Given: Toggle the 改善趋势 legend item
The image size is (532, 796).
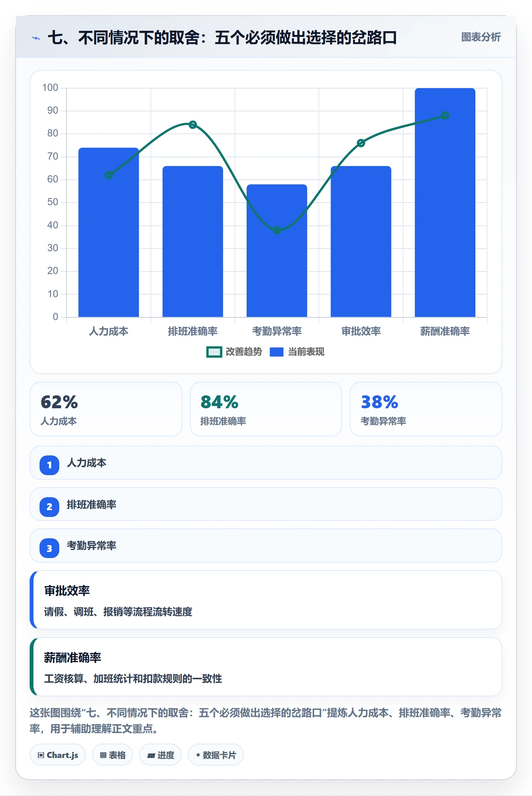Looking at the screenshot, I should point(234,352).
